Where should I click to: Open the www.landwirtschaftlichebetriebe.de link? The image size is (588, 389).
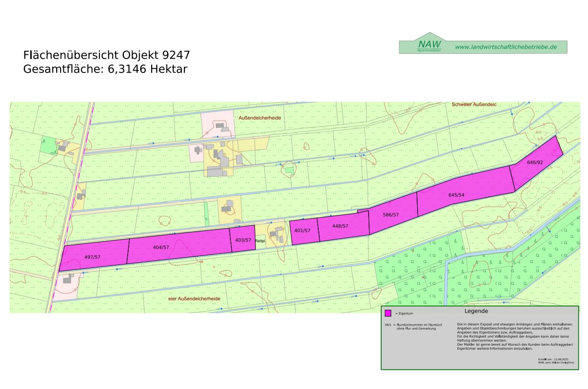[x=505, y=47]
